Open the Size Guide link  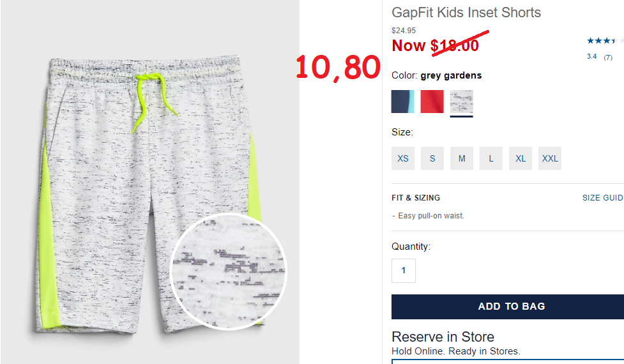click(x=603, y=198)
